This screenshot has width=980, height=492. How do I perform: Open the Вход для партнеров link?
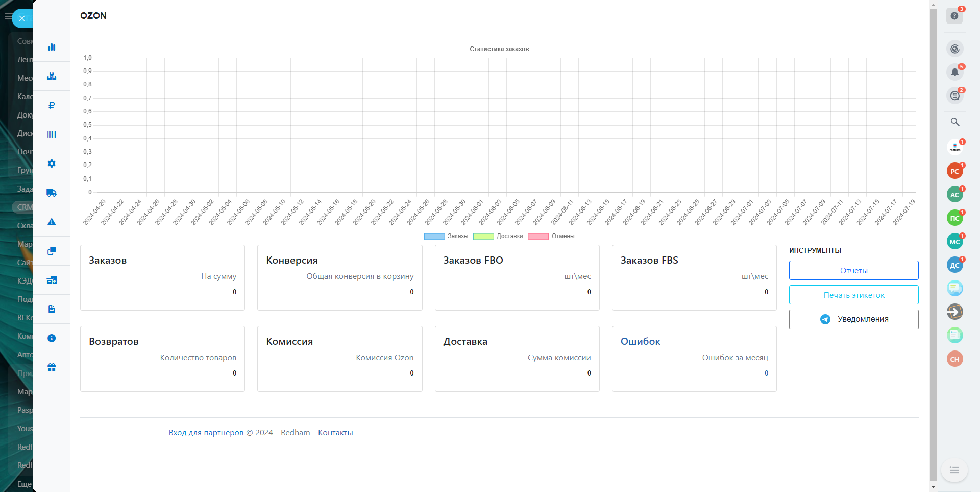tap(206, 433)
